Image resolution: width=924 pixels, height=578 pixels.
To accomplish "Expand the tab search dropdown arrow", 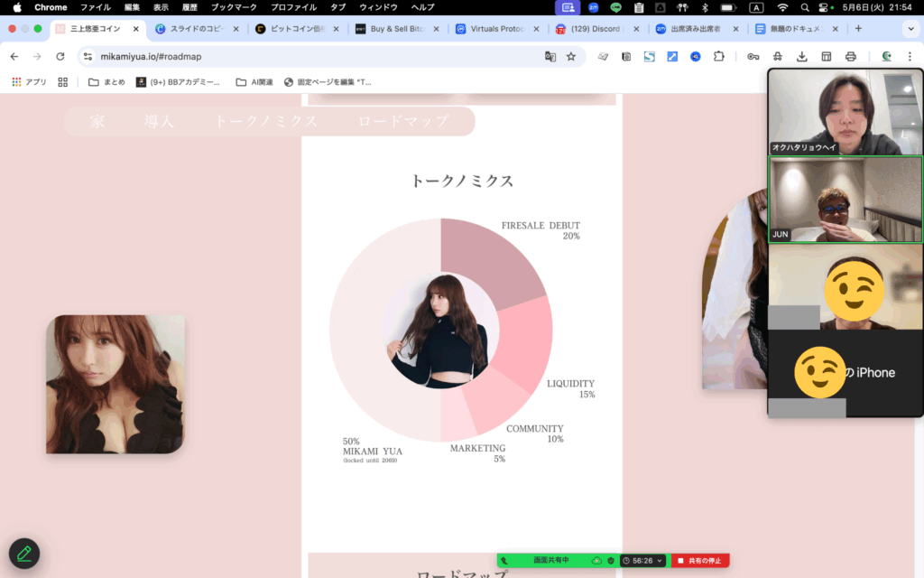I will [x=911, y=28].
